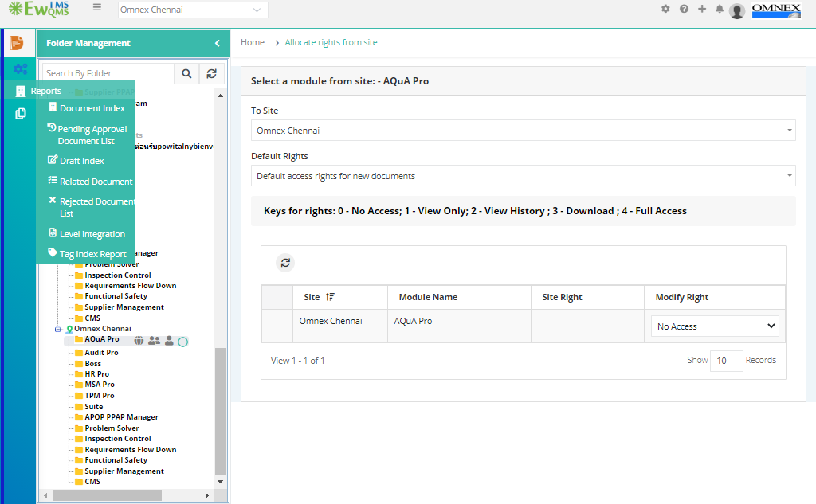The width and height of the screenshot is (816, 504).
Task: Select the HR Pro folder
Action: (x=97, y=374)
